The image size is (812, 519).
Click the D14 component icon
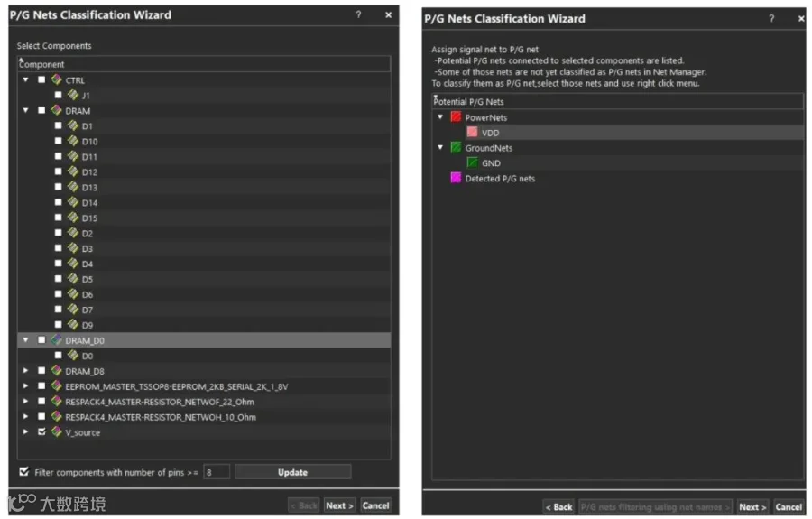73,202
